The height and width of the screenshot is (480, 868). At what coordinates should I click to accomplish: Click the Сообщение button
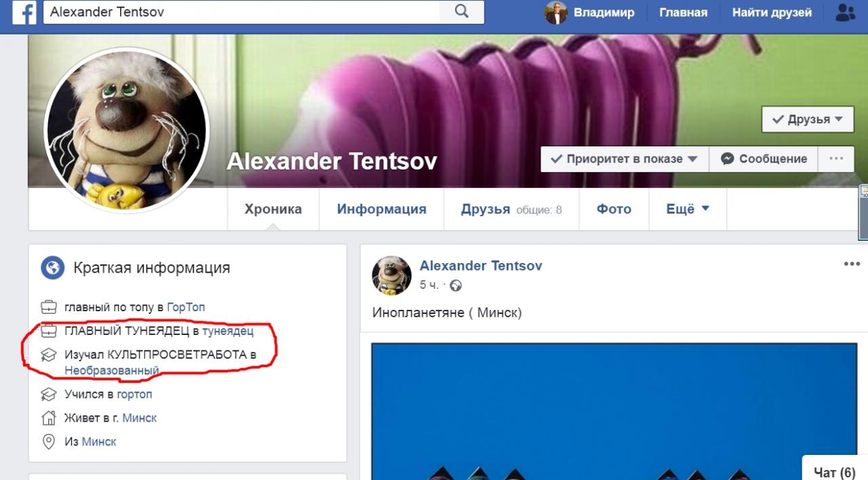tap(764, 159)
